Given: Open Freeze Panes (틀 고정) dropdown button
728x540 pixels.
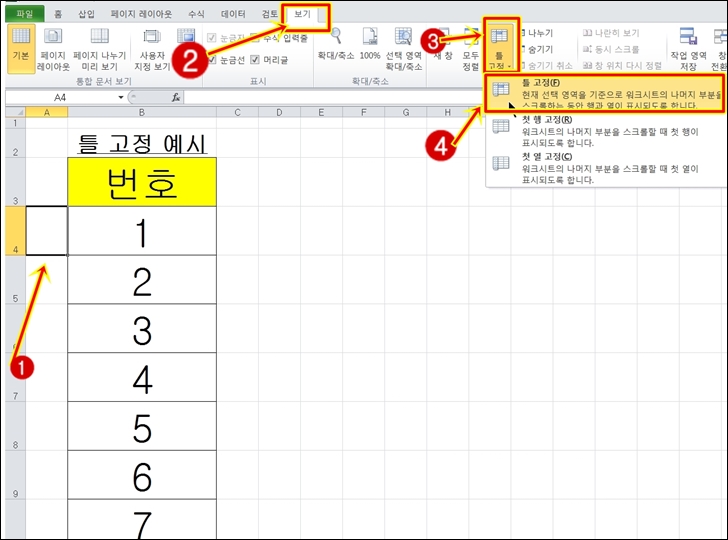Looking at the screenshot, I should (x=500, y=49).
